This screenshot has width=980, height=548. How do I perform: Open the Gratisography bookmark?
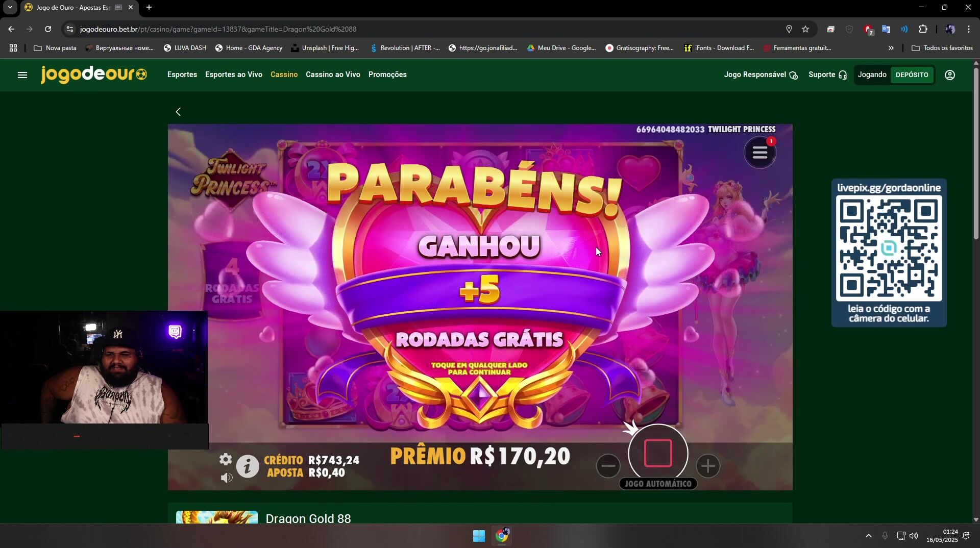point(640,48)
